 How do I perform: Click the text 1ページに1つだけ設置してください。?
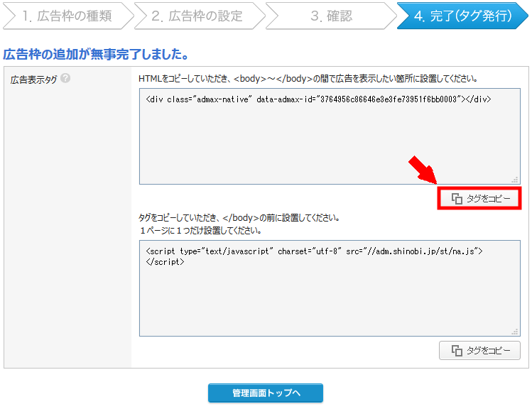[x=200, y=231]
